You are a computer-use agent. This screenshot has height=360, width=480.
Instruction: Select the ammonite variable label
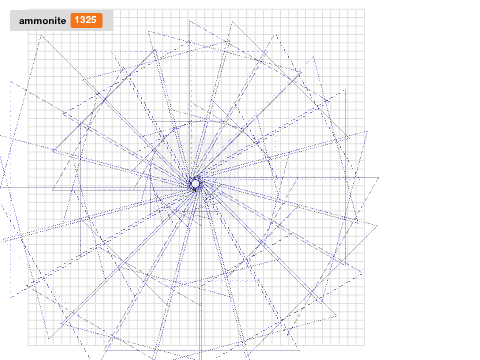tap(42, 21)
